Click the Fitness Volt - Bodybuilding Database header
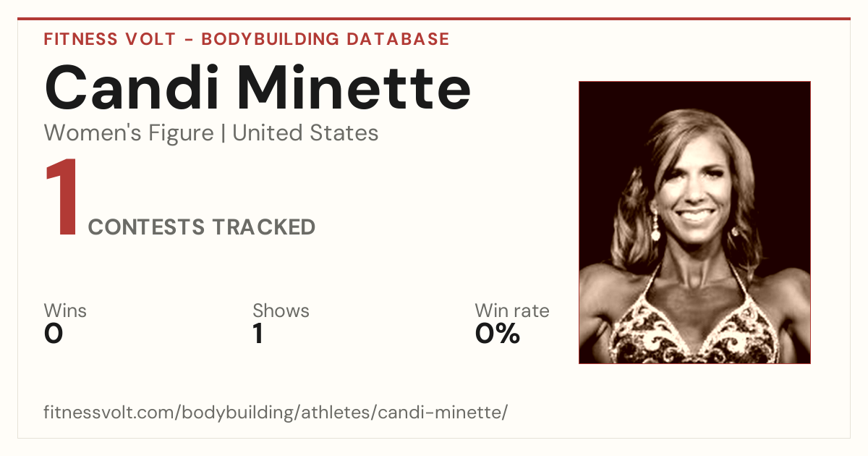868x456 pixels. tap(247, 39)
